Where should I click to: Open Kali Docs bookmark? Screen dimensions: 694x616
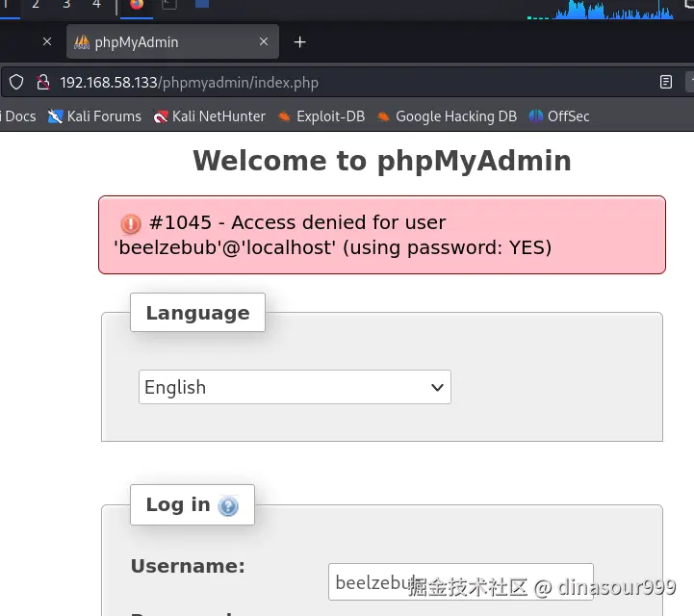[x=18, y=116]
